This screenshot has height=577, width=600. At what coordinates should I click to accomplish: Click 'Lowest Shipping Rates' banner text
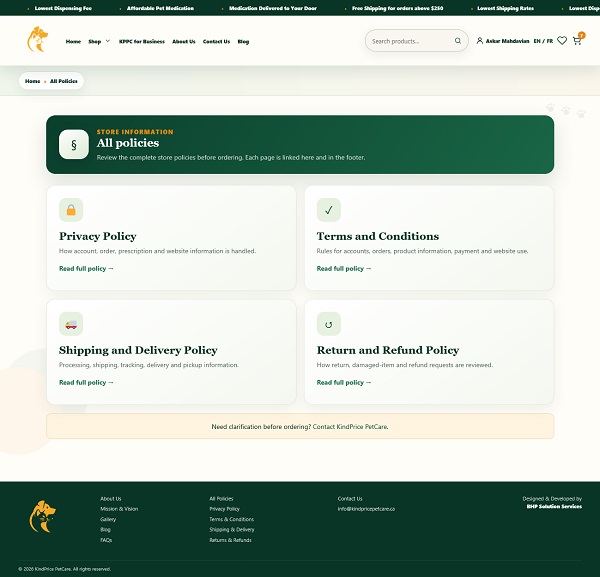click(505, 8)
